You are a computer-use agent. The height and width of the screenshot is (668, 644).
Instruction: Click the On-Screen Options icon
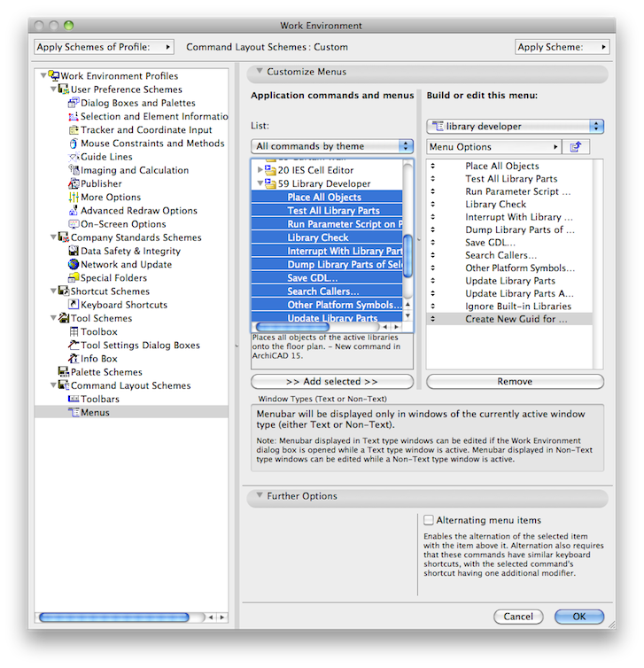(x=74, y=224)
